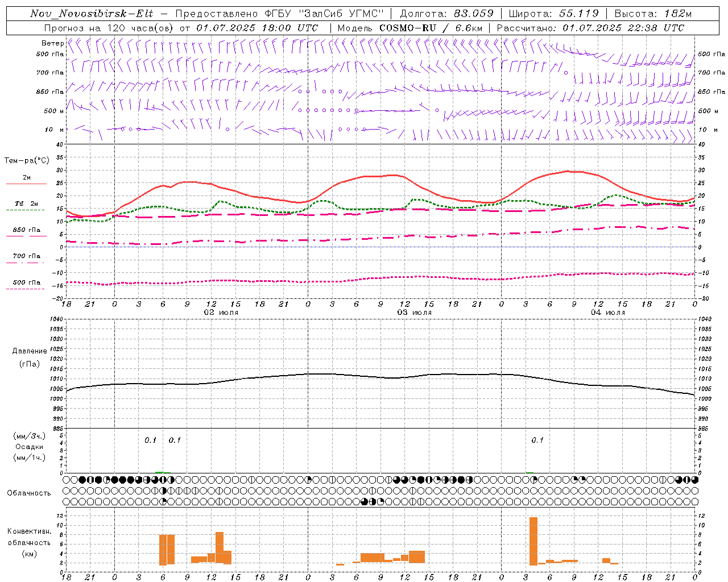This screenshot has width=728, height=582.
Task: Click the Тем-ра(°C) axis title
Action: pyautogui.click(x=27, y=161)
